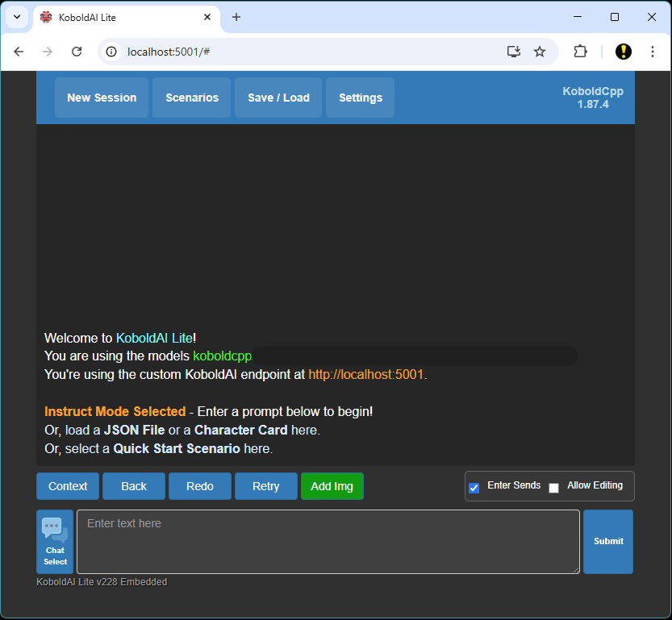Click the yellow profile warning icon
The image size is (672, 620).
point(624,52)
